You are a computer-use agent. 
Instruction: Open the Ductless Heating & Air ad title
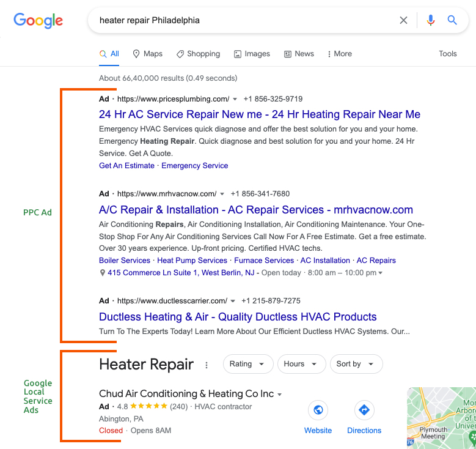coord(238,317)
